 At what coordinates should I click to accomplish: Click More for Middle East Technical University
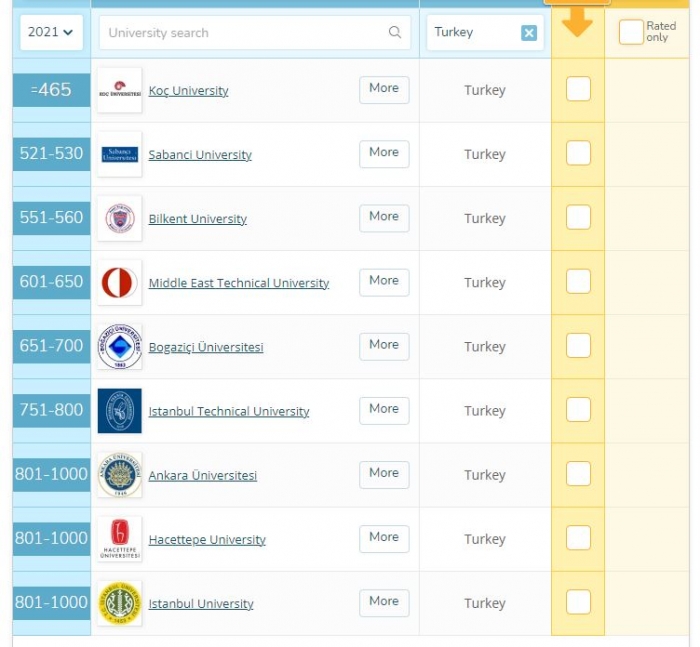(x=384, y=282)
